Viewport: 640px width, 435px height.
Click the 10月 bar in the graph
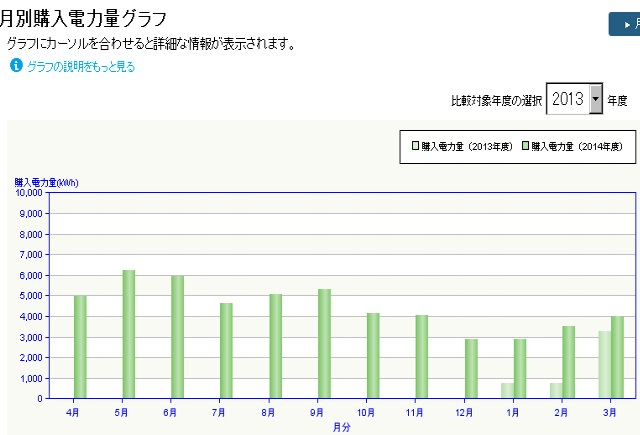[373, 355]
